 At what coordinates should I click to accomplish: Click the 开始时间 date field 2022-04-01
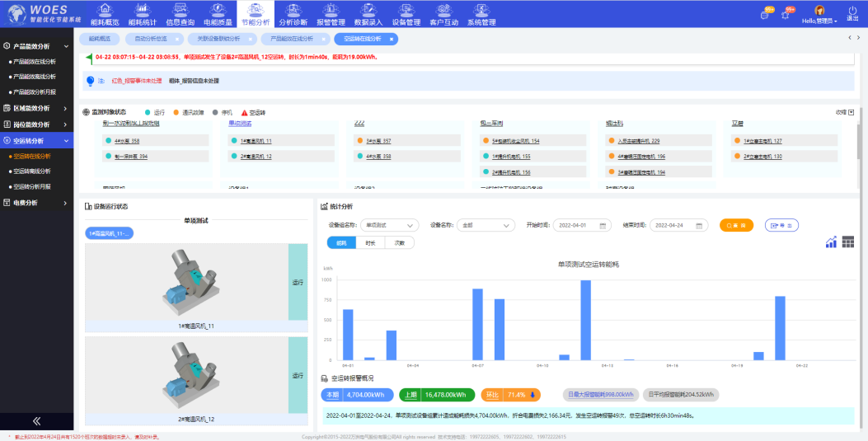583,225
